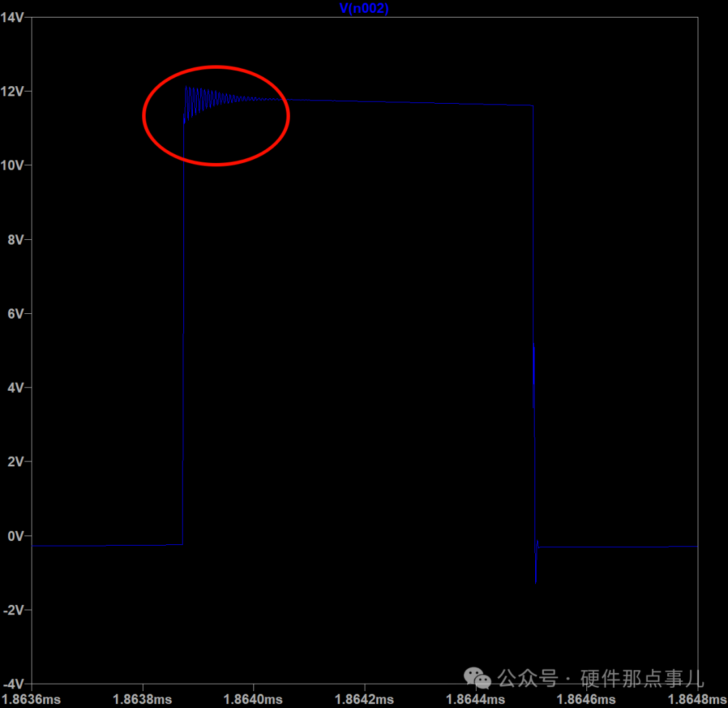Image resolution: width=728 pixels, height=708 pixels.
Task: Click the V(n002) trace label
Action: (x=364, y=8)
